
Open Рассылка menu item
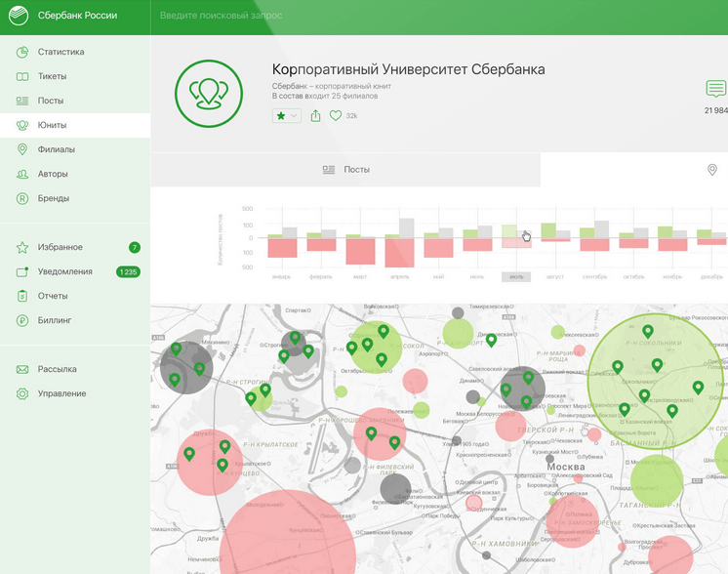click(75, 370)
